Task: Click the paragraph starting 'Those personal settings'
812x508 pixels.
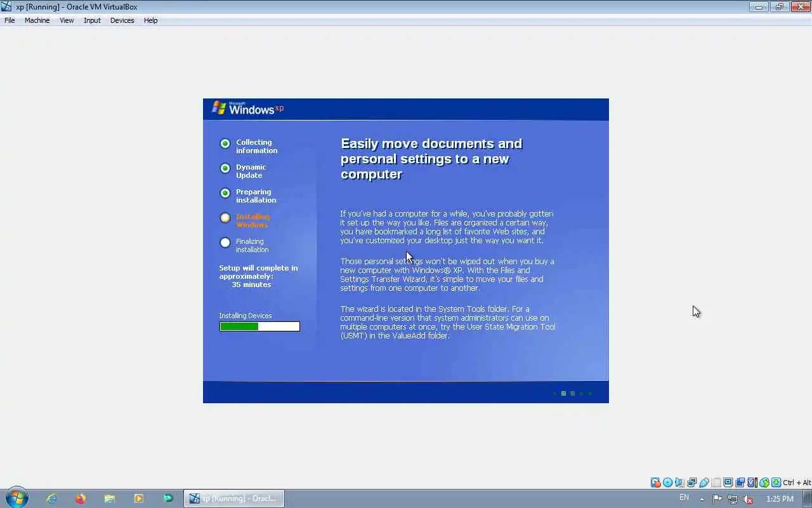Action: pyautogui.click(x=447, y=274)
